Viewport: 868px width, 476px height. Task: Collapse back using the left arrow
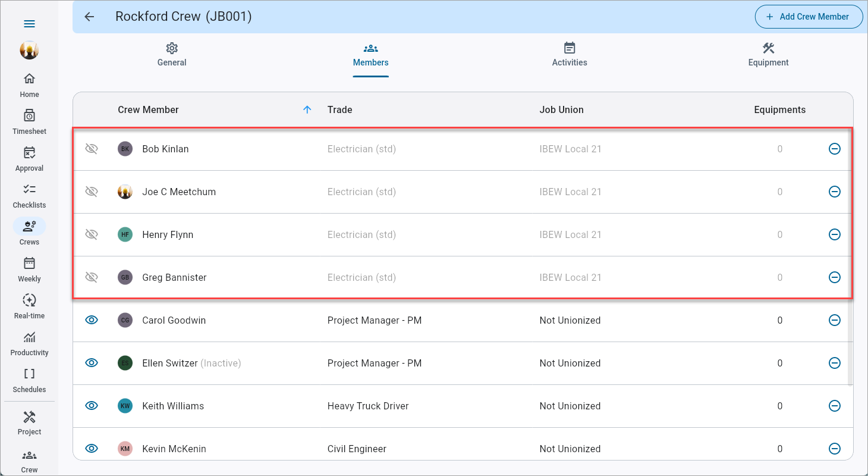pos(89,17)
